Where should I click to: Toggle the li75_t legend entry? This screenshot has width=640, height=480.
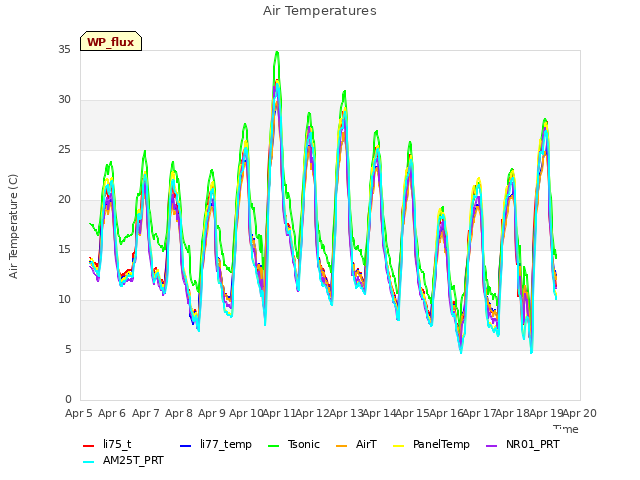pyautogui.click(x=107, y=444)
